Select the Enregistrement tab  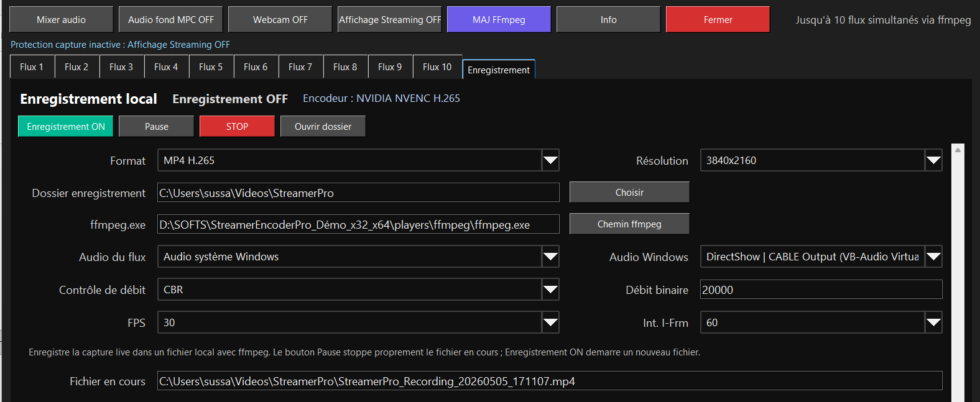point(499,69)
